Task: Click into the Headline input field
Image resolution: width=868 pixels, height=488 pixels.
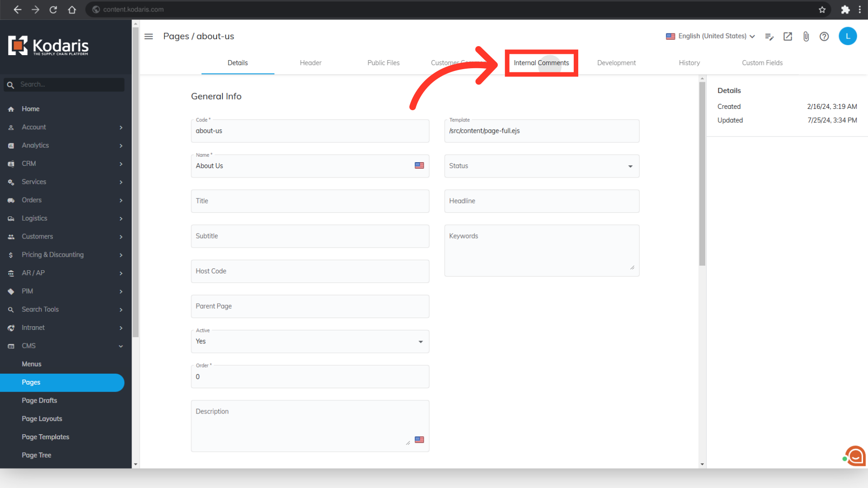Action: click(x=542, y=201)
